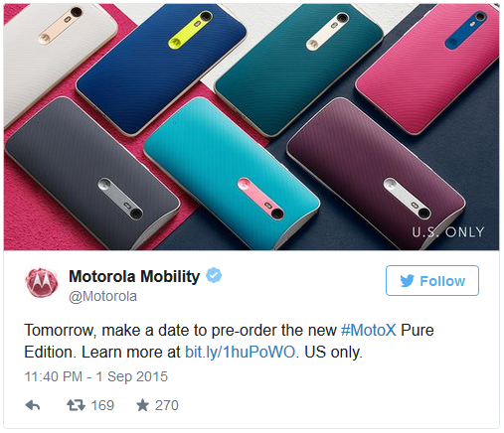The image size is (504, 433).
Task: Click the reply arrow icon
Action: (33, 405)
